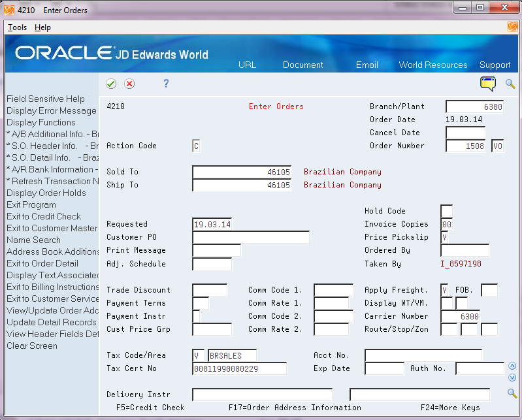
Task: Click the Ship To field
Action: (x=242, y=185)
